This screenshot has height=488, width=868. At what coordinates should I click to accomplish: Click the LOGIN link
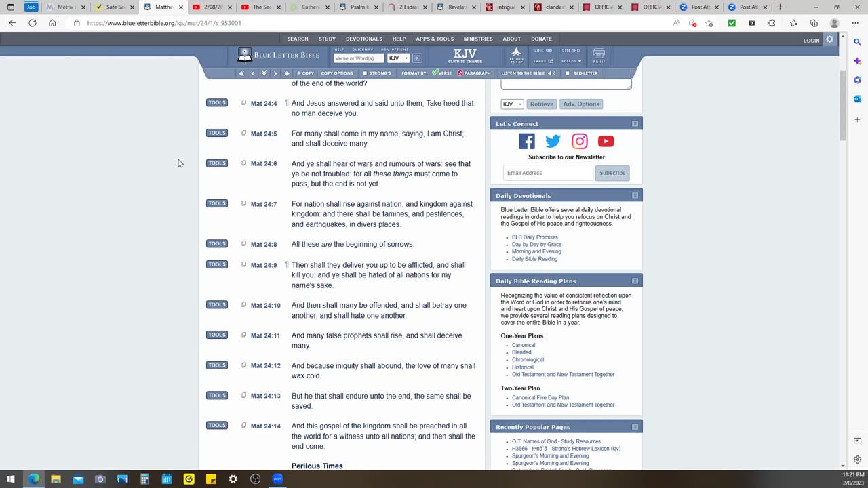[x=811, y=41]
